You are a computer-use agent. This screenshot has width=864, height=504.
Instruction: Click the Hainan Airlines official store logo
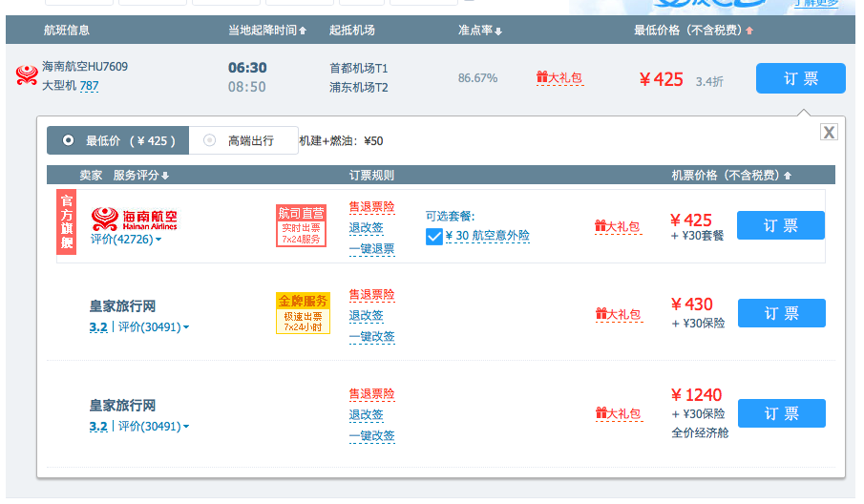tap(134, 219)
